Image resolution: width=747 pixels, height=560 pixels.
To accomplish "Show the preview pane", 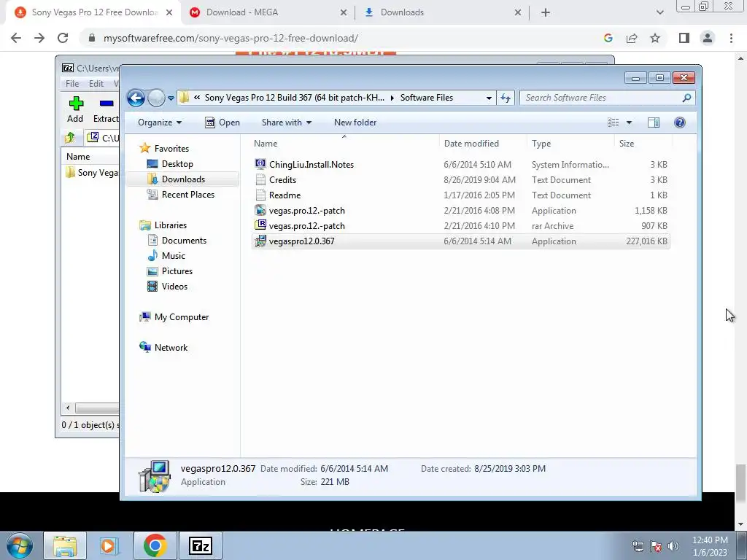I will (x=654, y=122).
